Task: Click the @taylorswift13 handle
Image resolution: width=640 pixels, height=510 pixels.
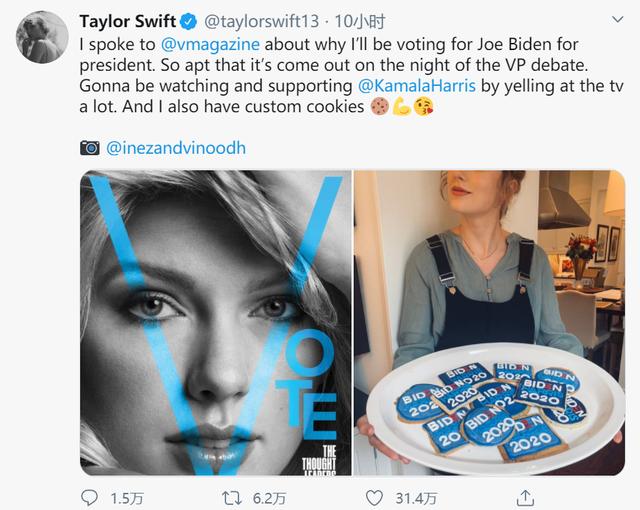Action: (261, 22)
